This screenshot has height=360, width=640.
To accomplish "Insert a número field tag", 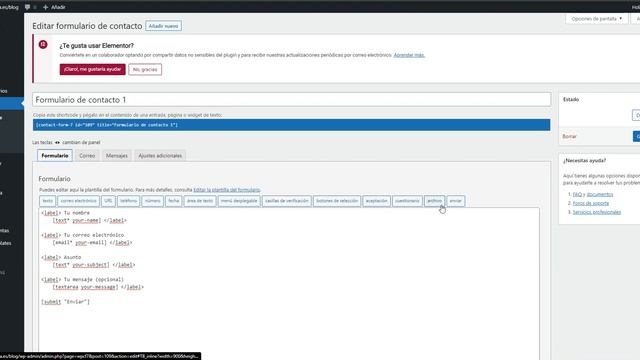I will click(x=152, y=201).
